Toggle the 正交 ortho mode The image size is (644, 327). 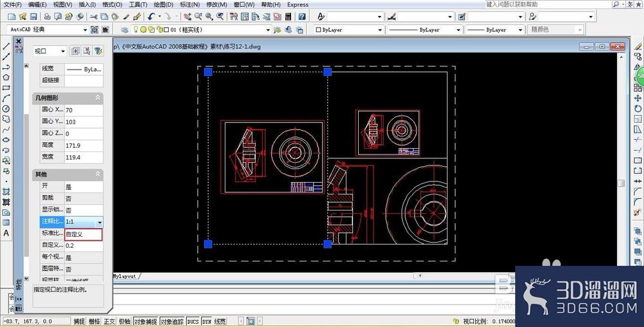click(x=109, y=321)
